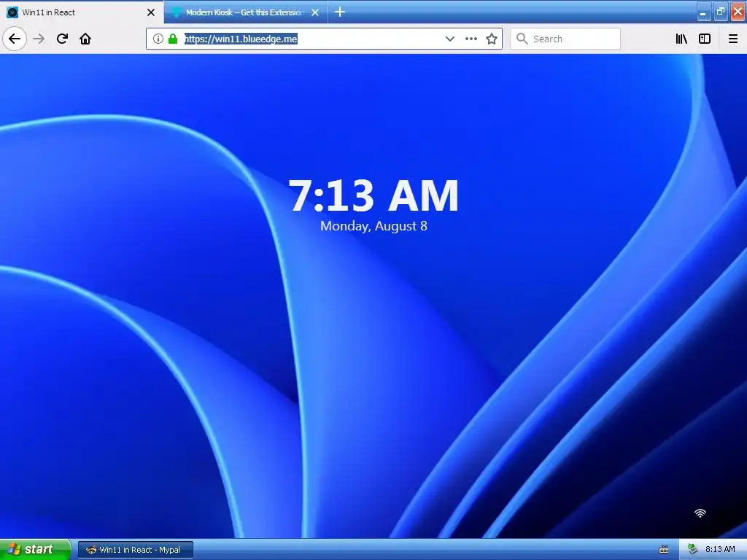Click the forward navigation arrow
The height and width of the screenshot is (560, 747).
point(39,39)
